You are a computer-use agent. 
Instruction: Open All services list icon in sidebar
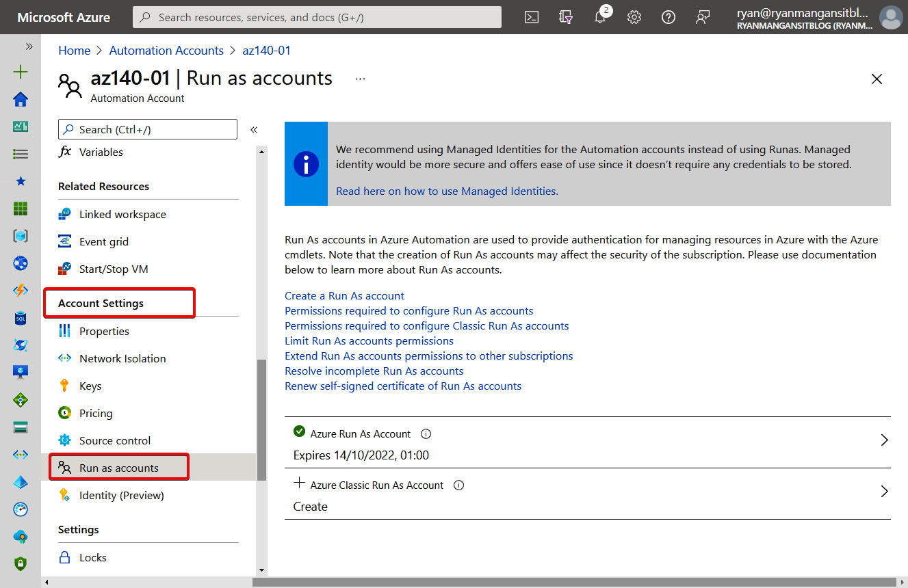click(21, 154)
